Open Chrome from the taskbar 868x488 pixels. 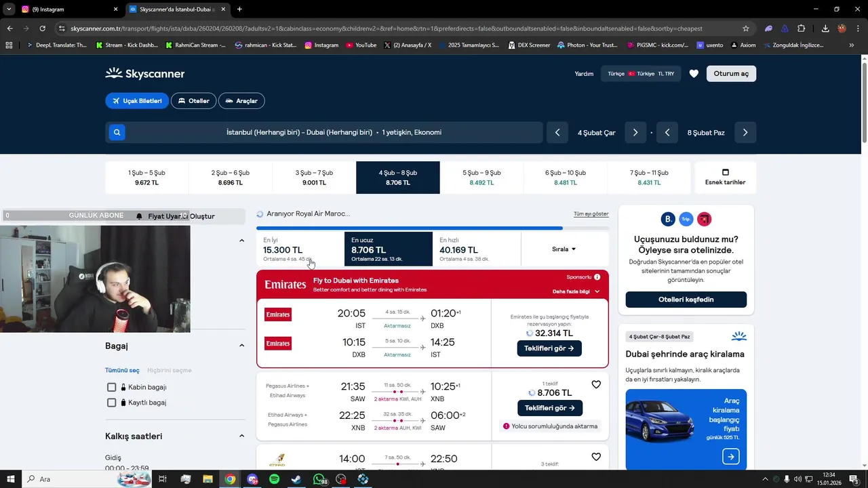coord(231,479)
